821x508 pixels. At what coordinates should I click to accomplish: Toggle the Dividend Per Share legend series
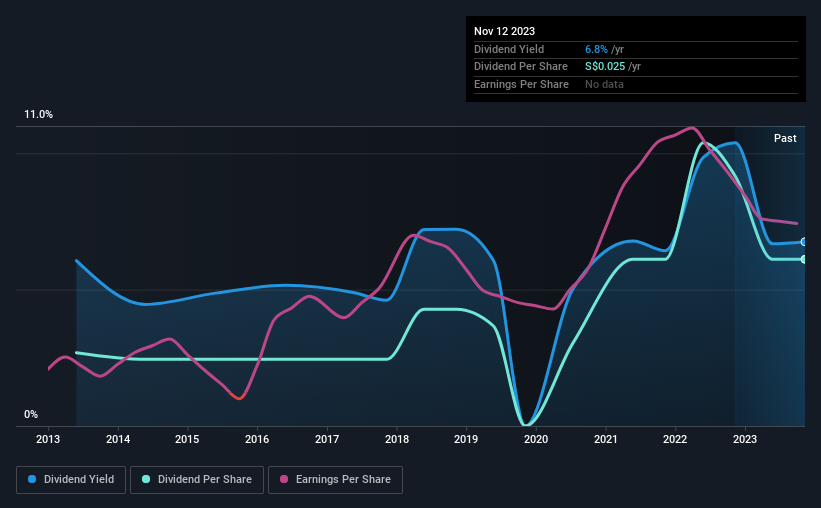pyautogui.click(x=197, y=480)
